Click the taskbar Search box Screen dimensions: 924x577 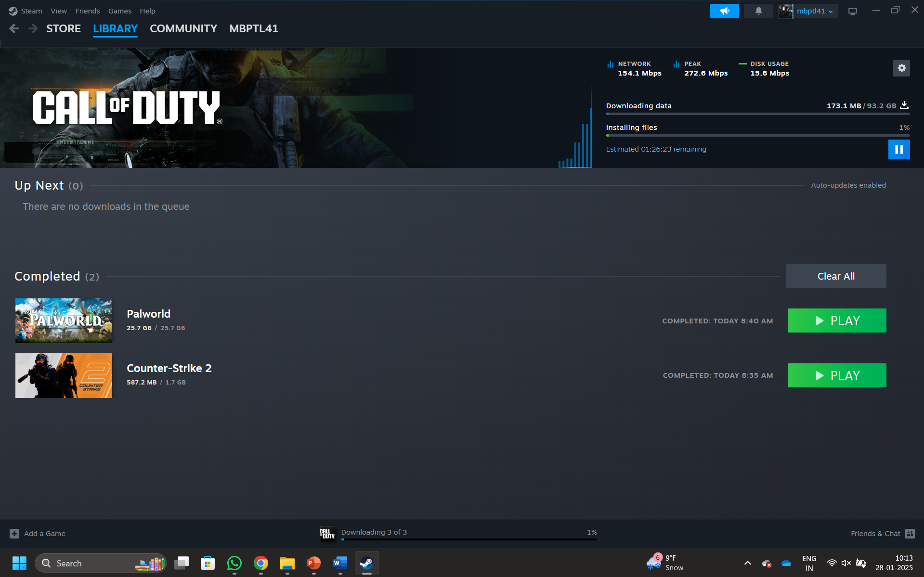coord(100,563)
